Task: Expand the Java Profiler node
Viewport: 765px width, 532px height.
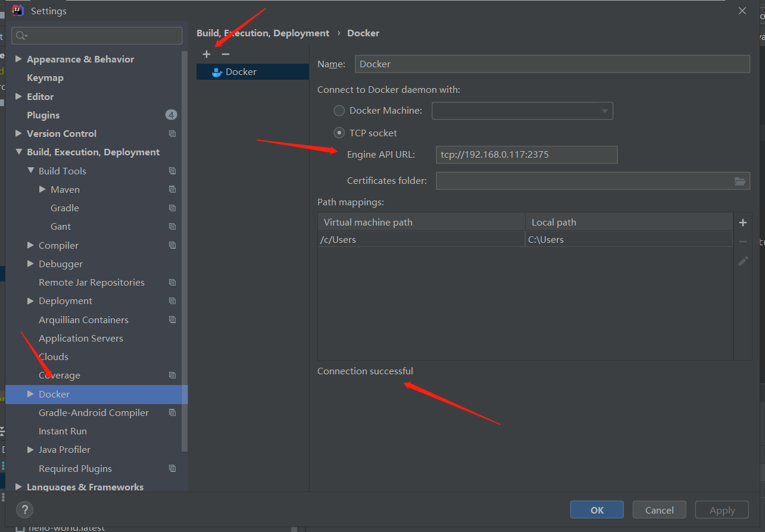Action: [x=30, y=450]
